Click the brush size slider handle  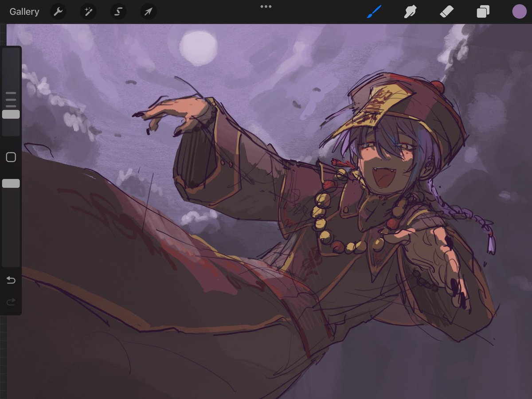(x=11, y=114)
